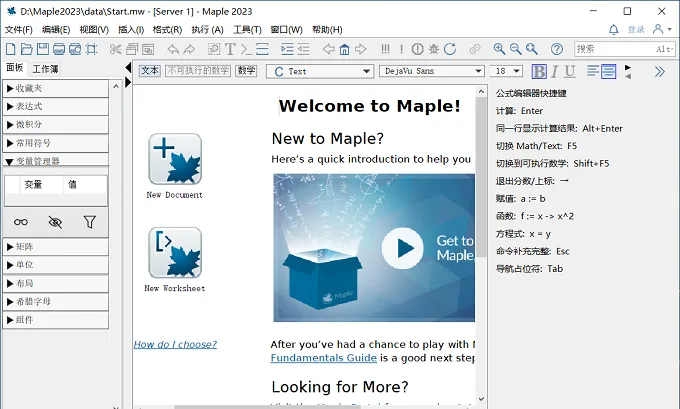The image size is (680, 409).
Task: Expand the 希腊字母 palette
Action: [x=56, y=301]
